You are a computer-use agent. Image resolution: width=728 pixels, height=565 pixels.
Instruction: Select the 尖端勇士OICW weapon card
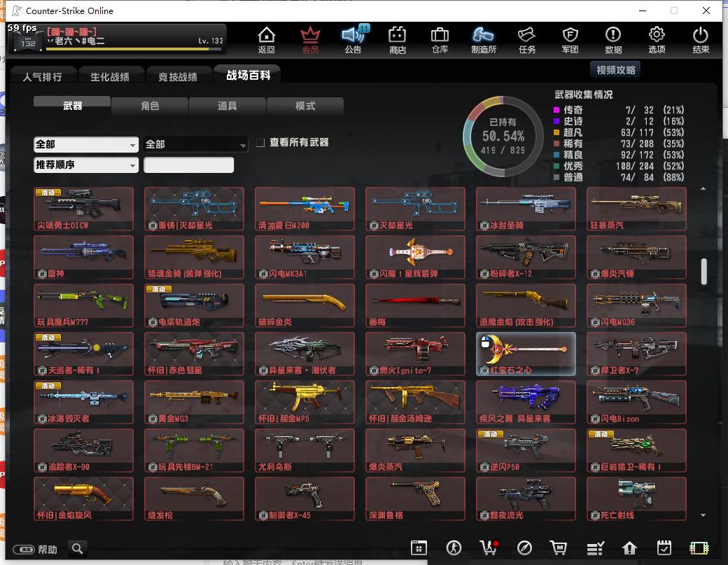(x=83, y=209)
